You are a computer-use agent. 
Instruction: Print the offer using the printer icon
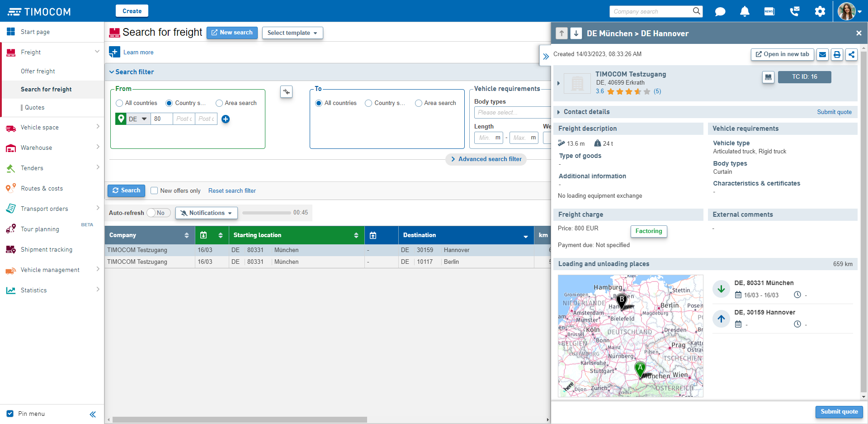point(837,54)
